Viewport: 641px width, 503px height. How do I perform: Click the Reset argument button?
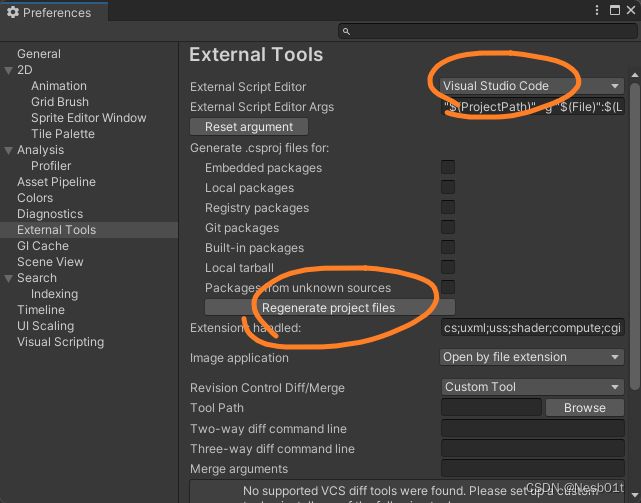coord(249,127)
